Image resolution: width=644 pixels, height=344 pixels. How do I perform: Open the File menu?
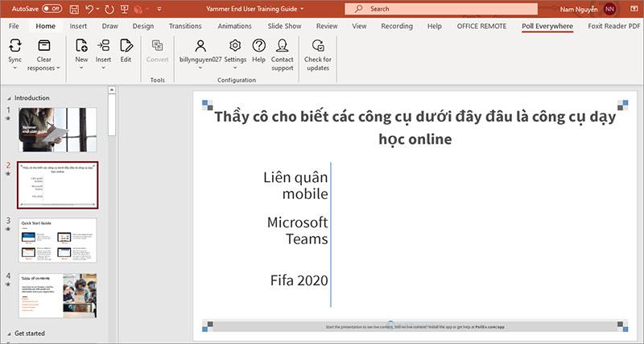click(x=14, y=26)
